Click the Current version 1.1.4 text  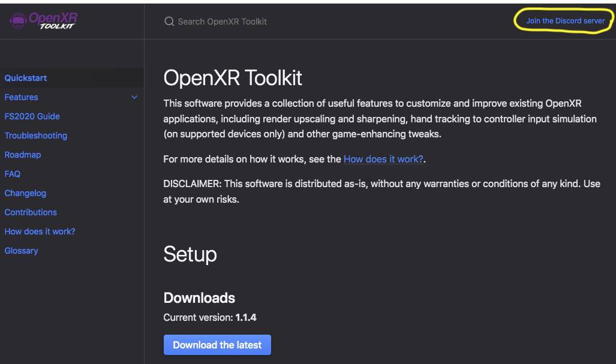pos(210,317)
